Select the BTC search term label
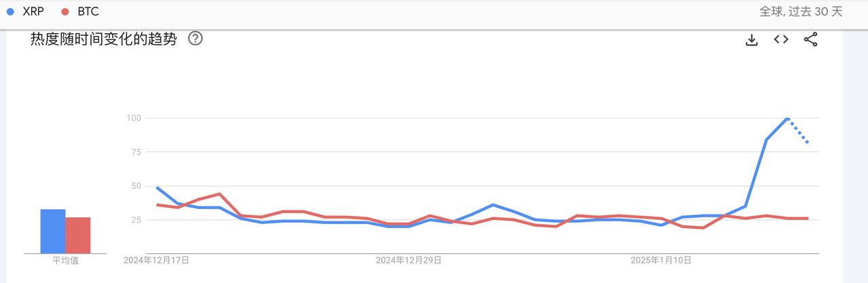 click(x=88, y=12)
